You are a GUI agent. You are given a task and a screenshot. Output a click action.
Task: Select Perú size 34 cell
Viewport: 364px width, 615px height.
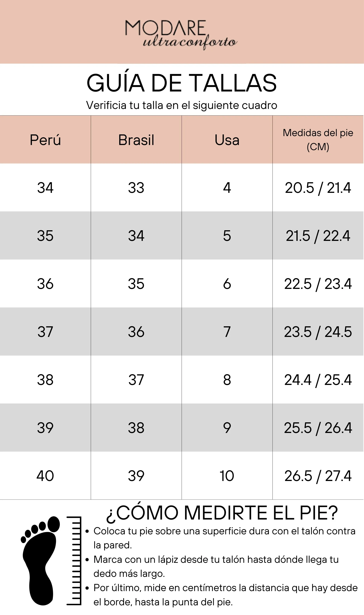tap(45, 188)
